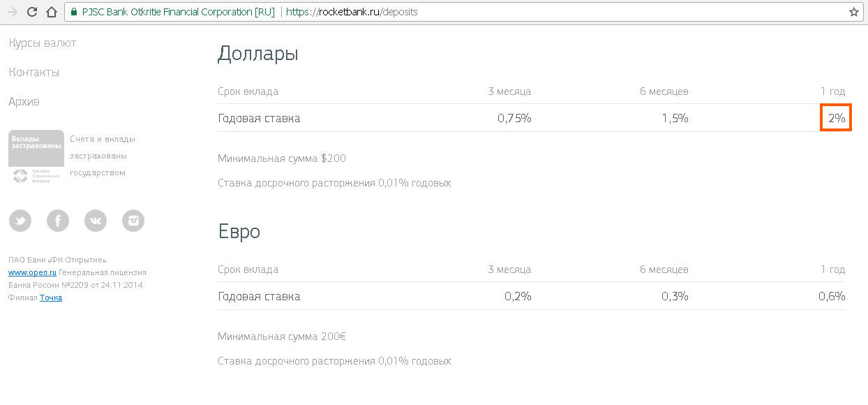The image size is (868, 405).
Task: Click the 'Счета и вклады застрахованы государством' text
Action: tap(103, 156)
